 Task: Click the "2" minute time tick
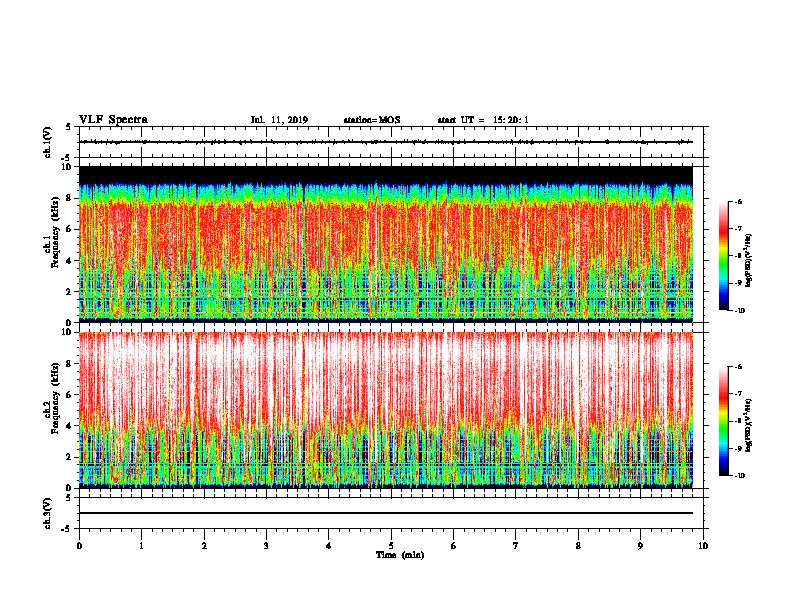[x=204, y=546]
